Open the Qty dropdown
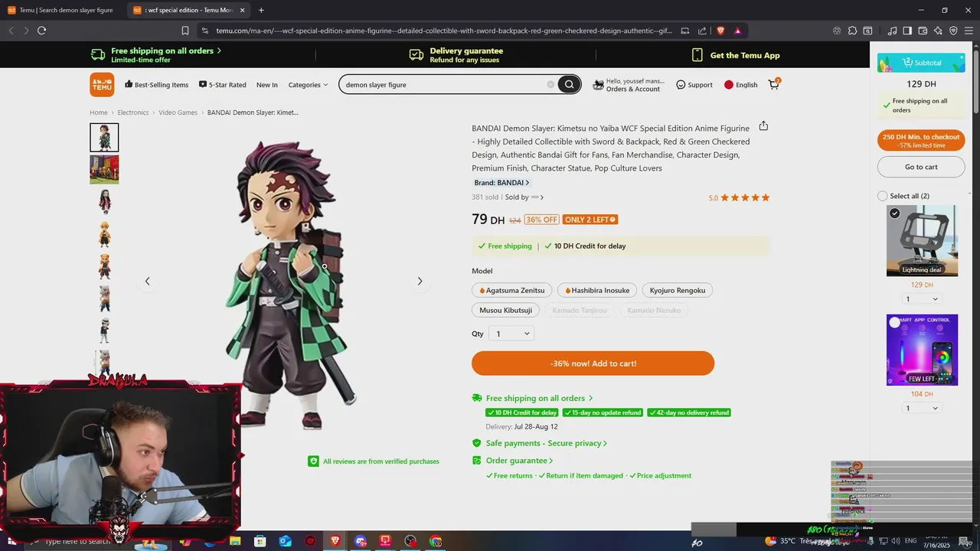The width and height of the screenshot is (980, 551). click(511, 334)
